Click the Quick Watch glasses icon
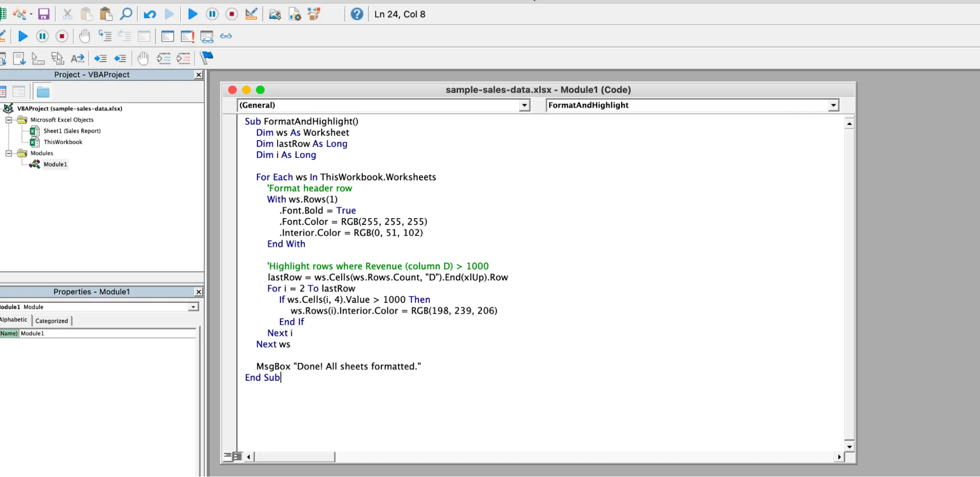The height and width of the screenshot is (477, 980). 226,36
